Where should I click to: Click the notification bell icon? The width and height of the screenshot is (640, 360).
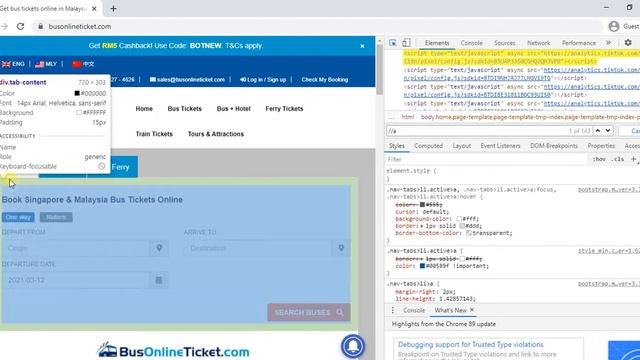(353, 346)
